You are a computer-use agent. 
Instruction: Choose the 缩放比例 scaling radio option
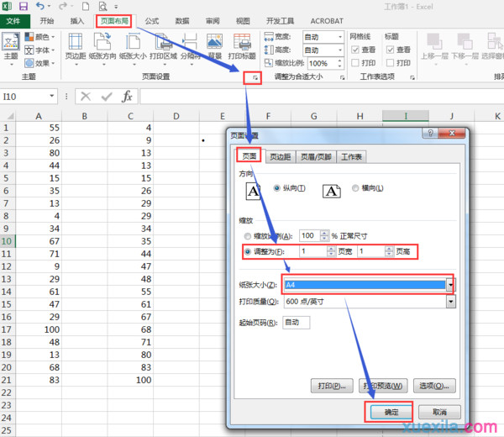pos(246,236)
